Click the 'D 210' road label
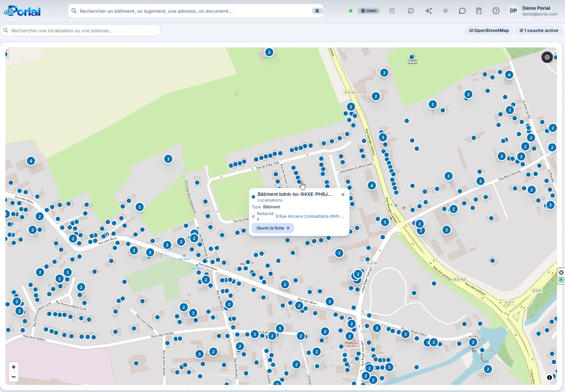Image resolution: width=565 pixels, height=392 pixels. (x=537, y=291)
